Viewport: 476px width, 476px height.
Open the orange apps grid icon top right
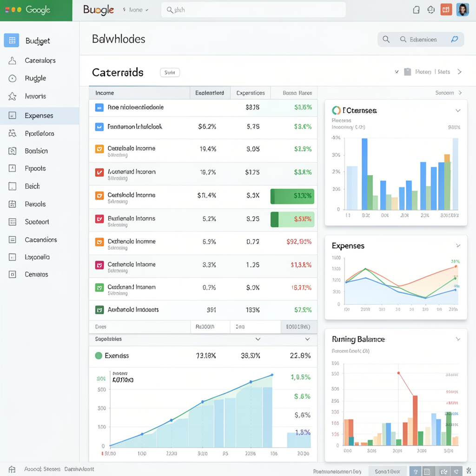point(446,9)
